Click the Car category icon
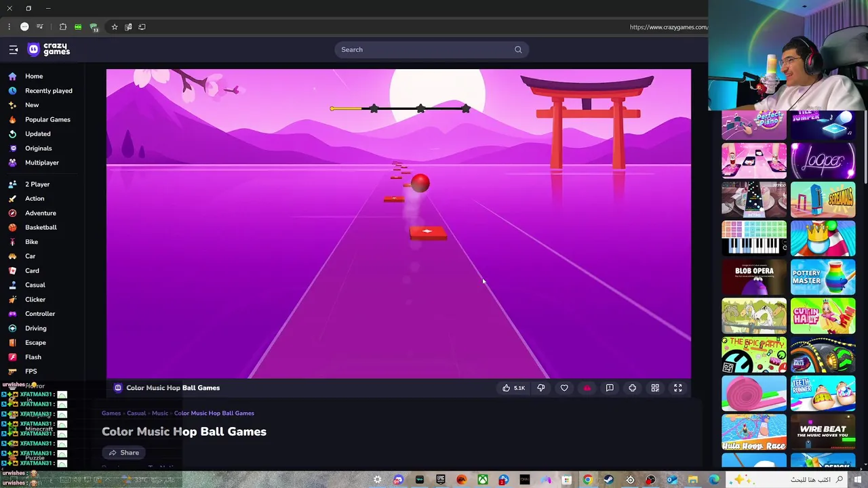 12,256
